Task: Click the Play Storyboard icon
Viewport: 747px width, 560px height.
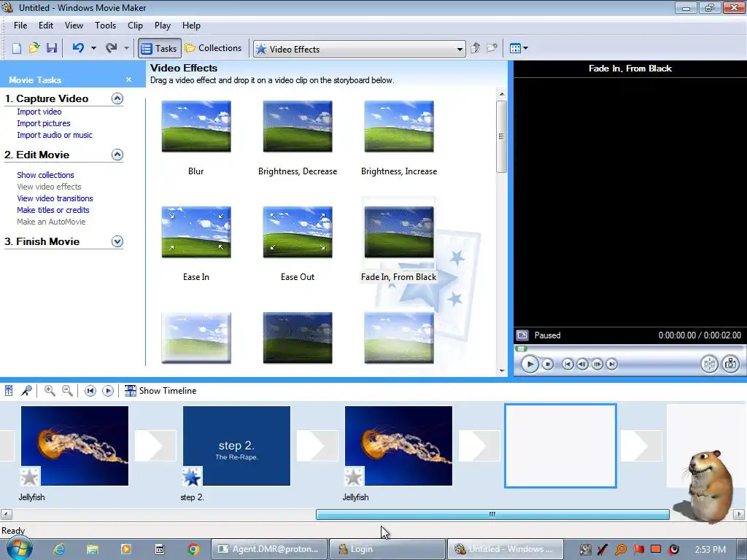Action: point(108,391)
